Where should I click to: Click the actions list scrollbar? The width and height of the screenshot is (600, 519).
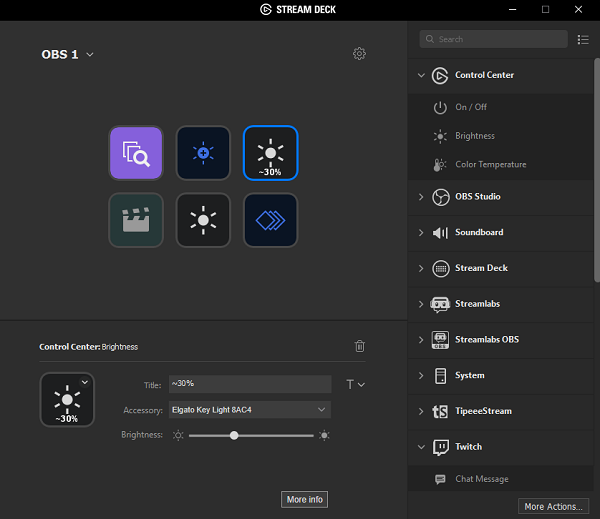coord(597,170)
